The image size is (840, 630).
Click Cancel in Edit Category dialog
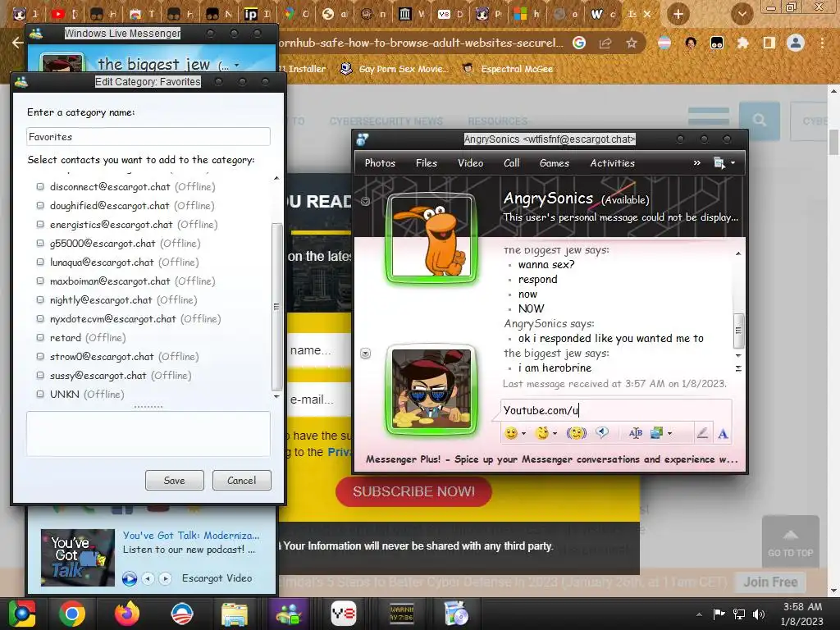[242, 480]
